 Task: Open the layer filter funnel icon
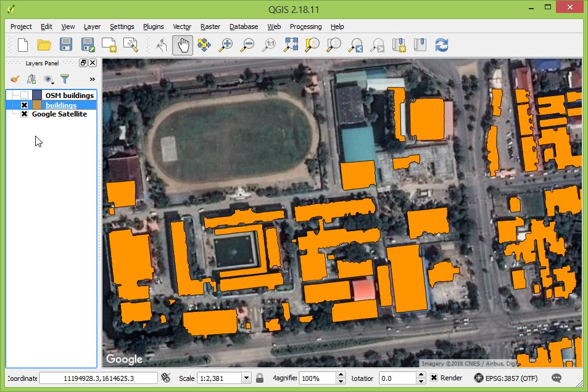[x=64, y=79]
